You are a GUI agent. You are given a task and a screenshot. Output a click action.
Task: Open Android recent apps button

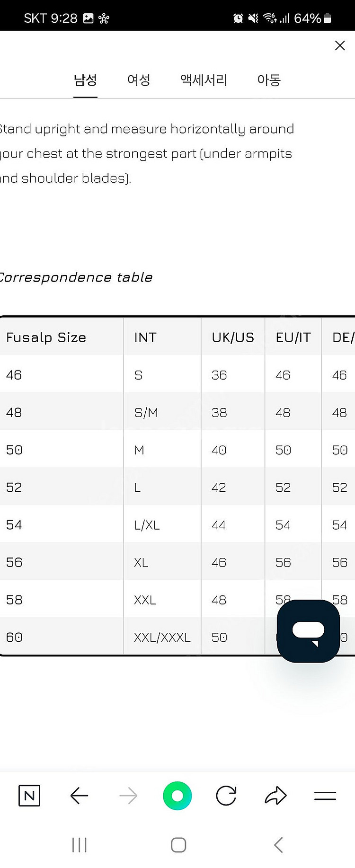[x=80, y=845]
